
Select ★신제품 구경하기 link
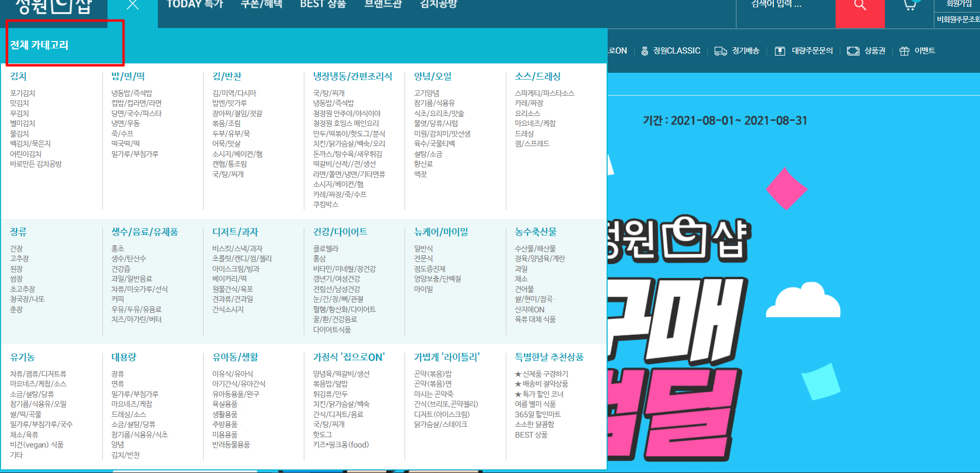(x=541, y=374)
